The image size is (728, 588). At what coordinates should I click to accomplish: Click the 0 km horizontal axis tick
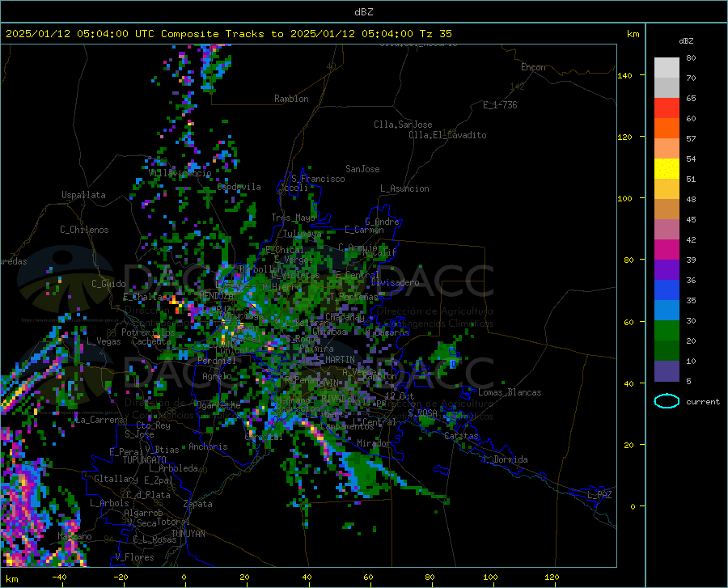(184, 577)
